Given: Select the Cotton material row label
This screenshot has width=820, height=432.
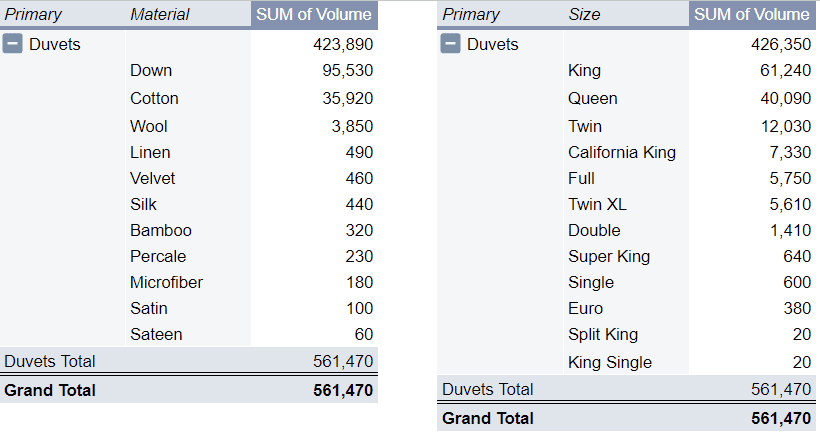Looking at the screenshot, I should pyautogui.click(x=154, y=98).
